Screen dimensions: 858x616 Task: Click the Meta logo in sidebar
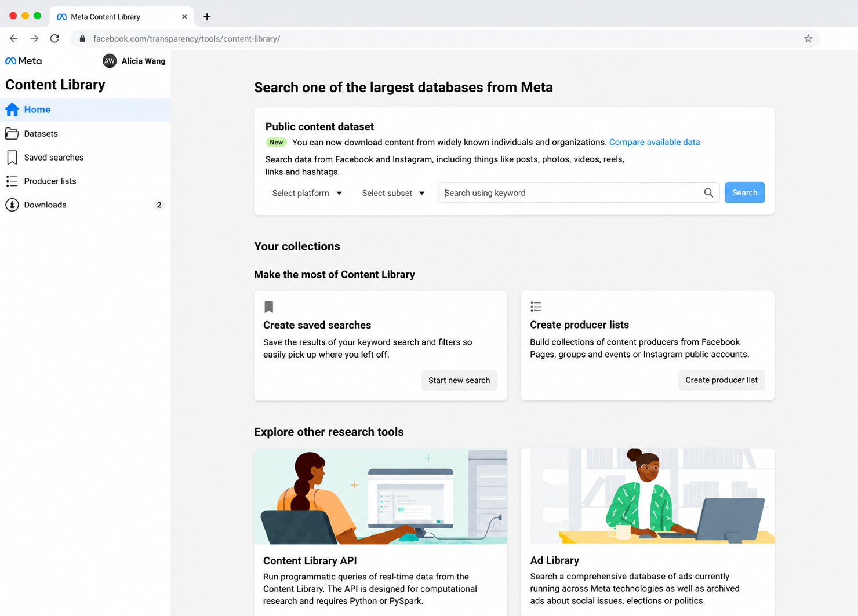23,61
